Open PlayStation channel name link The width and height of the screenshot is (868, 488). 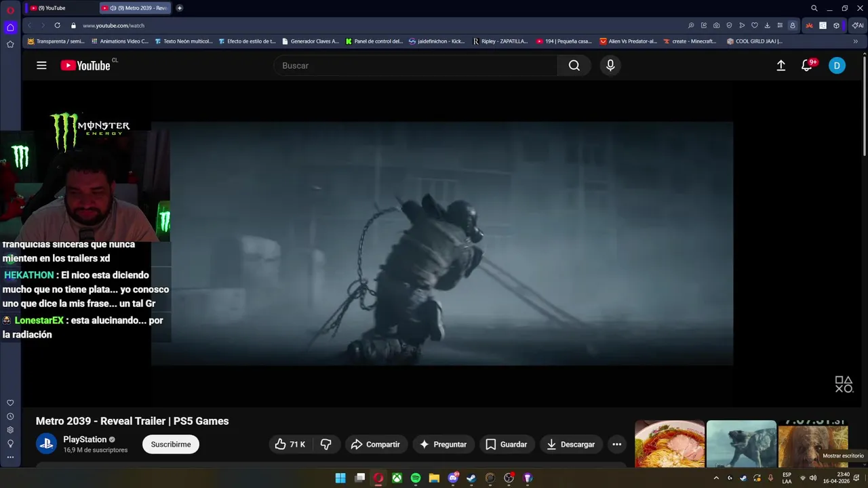click(x=85, y=440)
